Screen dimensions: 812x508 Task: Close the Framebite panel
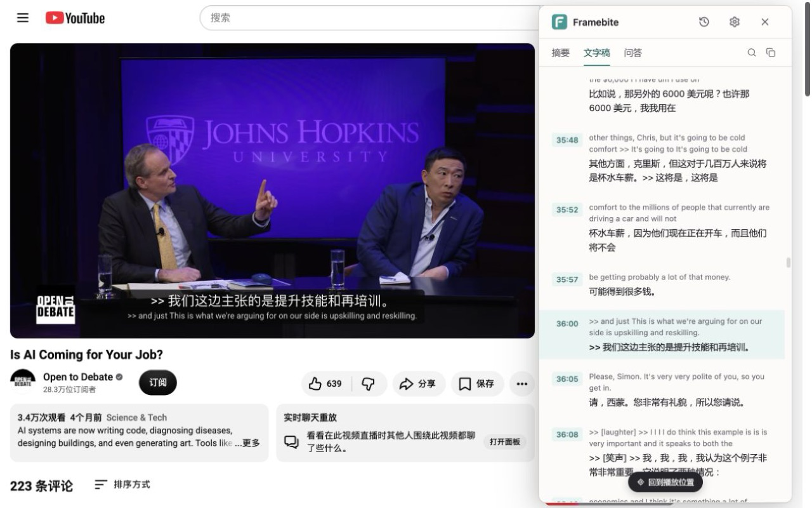pyautogui.click(x=765, y=22)
